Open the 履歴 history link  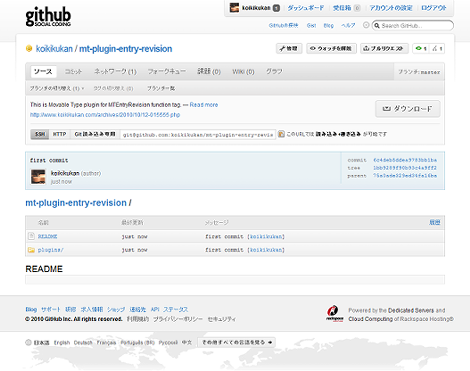tap(434, 222)
